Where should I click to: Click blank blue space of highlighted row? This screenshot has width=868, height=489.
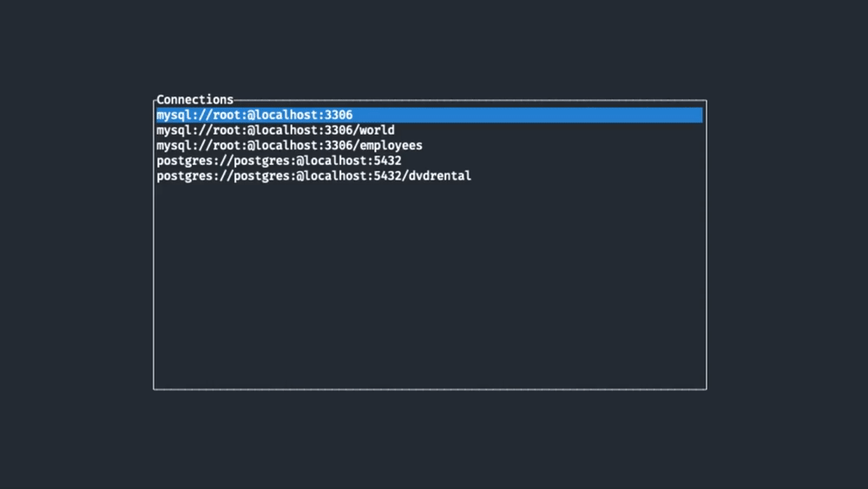pos(538,116)
